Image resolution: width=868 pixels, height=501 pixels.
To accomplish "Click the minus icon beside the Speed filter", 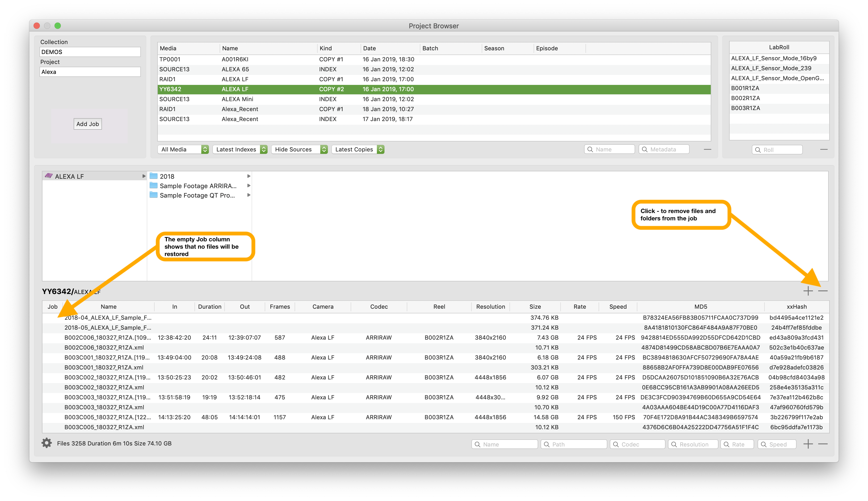I will pos(823,444).
